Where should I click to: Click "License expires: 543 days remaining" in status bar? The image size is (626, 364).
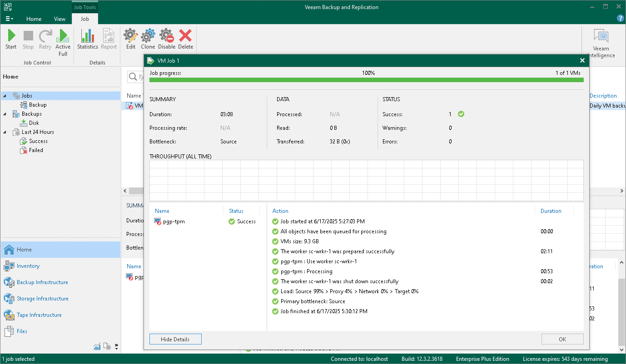(565, 359)
